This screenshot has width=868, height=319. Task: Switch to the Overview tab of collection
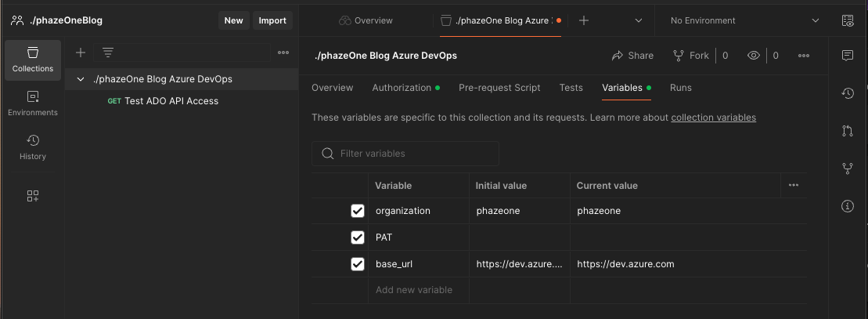[x=332, y=88]
